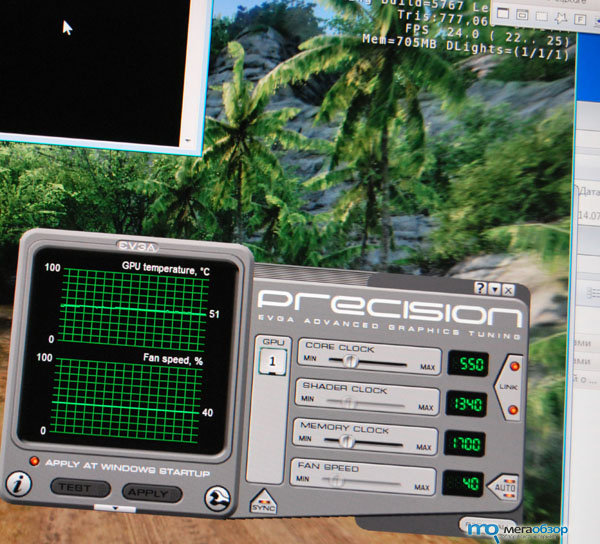Screen dimensions: 600x544
Task: Open settings with the wrench icon
Action: coord(217,498)
